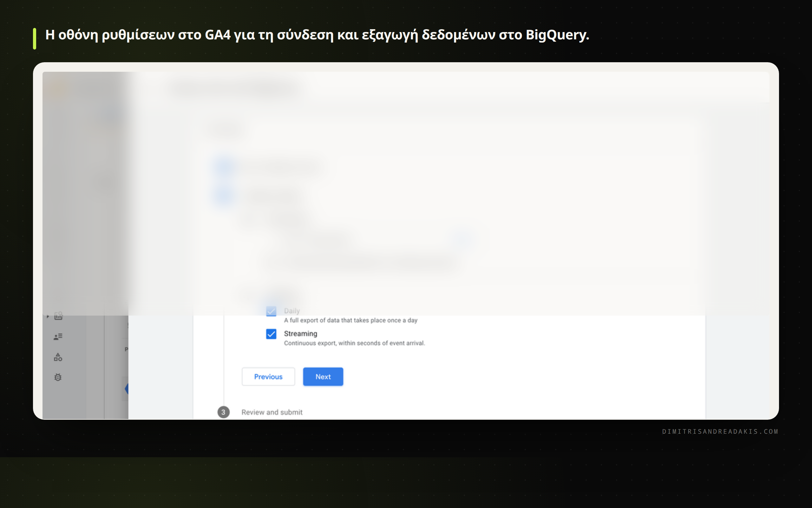Screen dimensions: 812x508
Task: Open the reports chart search icon
Action: (58, 316)
